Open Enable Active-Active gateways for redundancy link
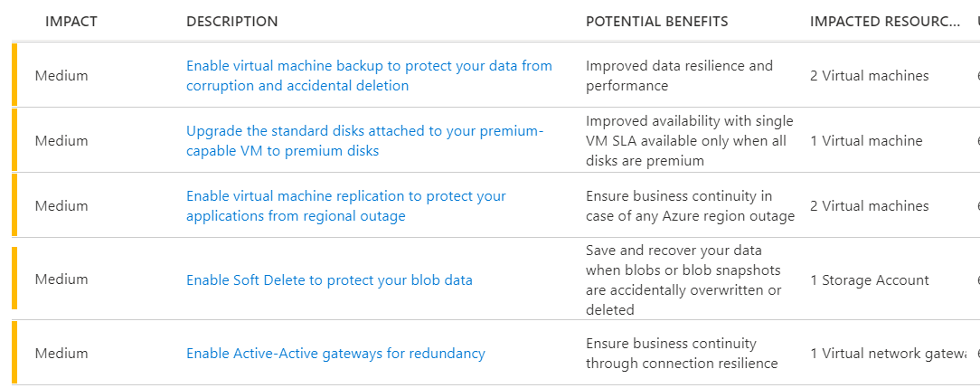The height and width of the screenshot is (388, 980). click(x=335, y=353)
